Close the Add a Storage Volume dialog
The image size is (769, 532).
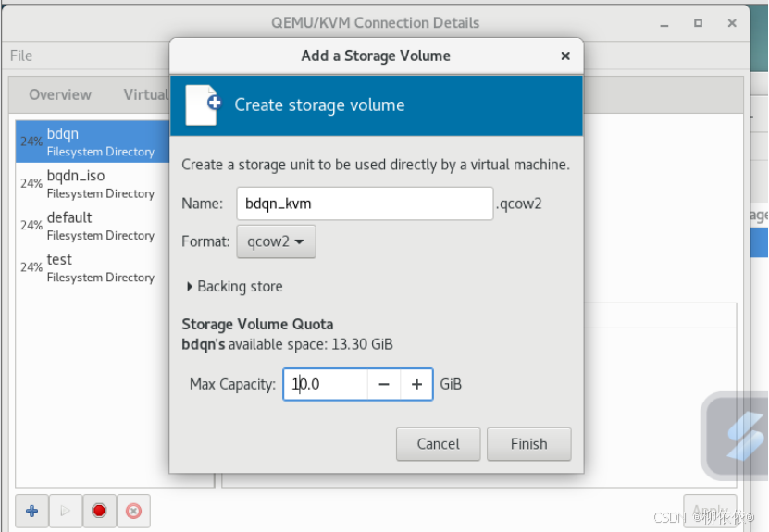pos(565,56)
